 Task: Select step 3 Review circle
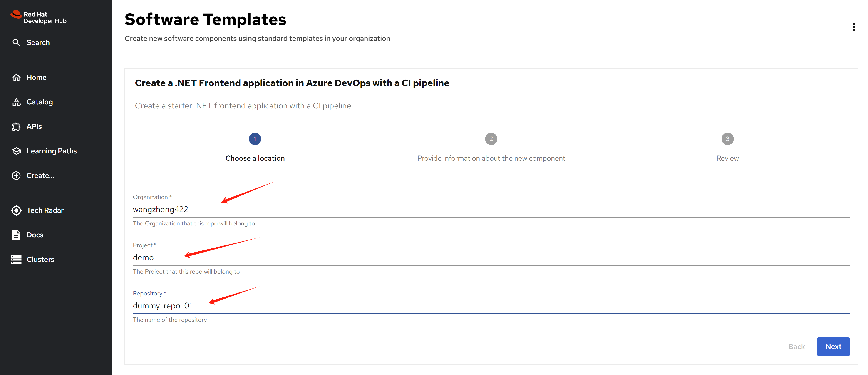click(727, 139)
